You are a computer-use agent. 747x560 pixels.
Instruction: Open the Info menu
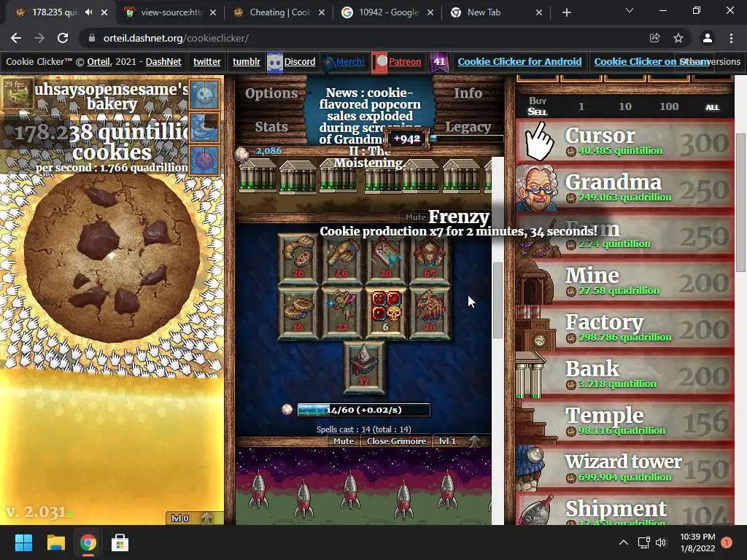click(468, 93)
